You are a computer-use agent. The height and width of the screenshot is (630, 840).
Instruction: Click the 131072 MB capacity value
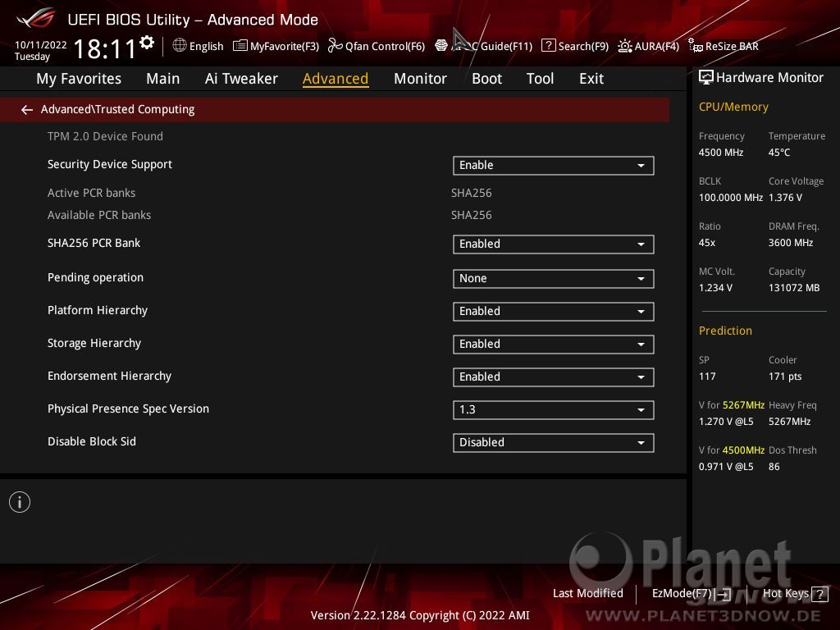tap(794, 288)
